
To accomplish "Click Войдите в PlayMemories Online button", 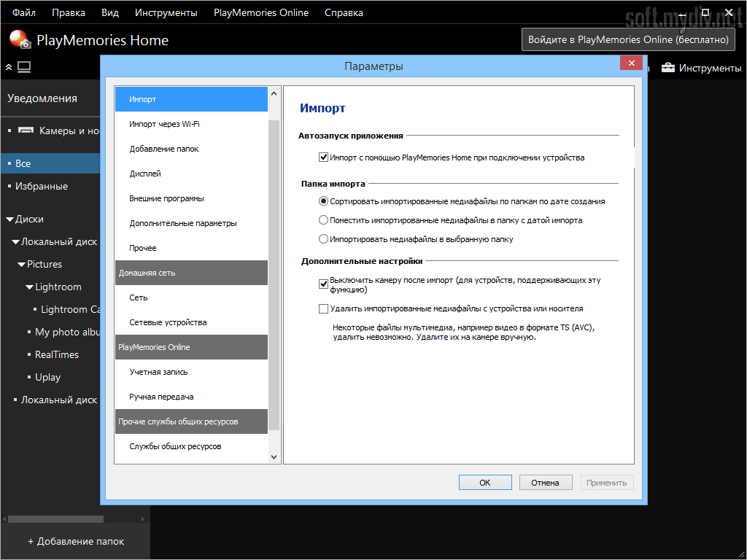I will click(628, 39).
